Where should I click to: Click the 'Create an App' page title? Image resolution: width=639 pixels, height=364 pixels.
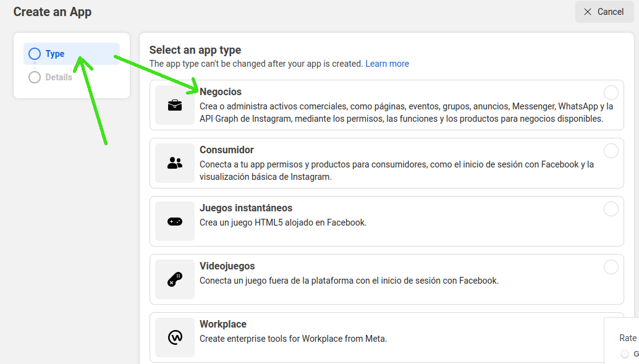[53, 12]
